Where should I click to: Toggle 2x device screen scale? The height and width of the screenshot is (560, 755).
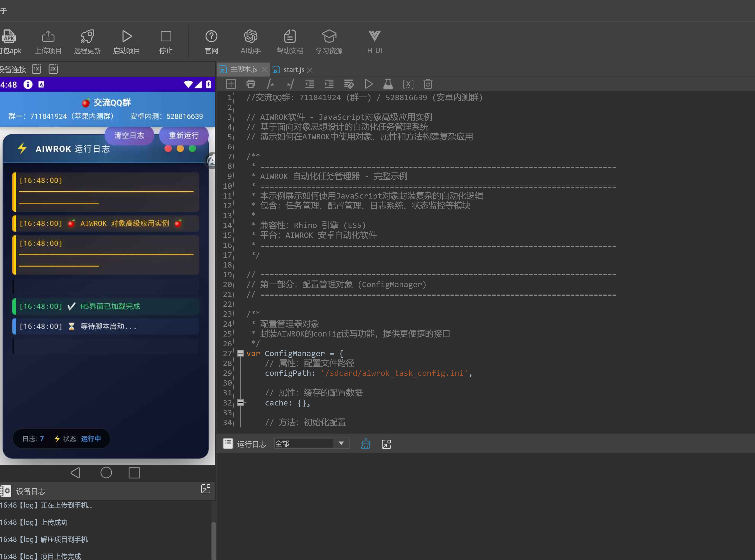click(53, 69)
